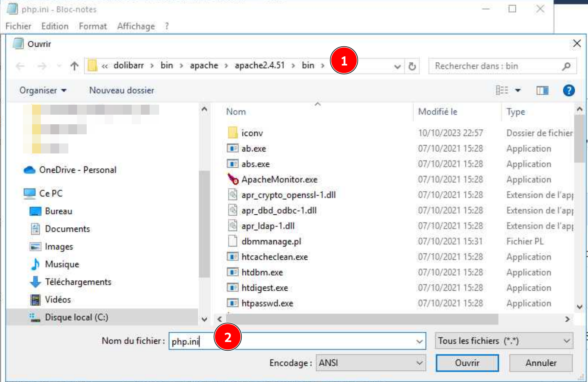
Task: Select the ApacheMonitor.exe feather icon
Action: pyautogui.click(x=233, y=179)
